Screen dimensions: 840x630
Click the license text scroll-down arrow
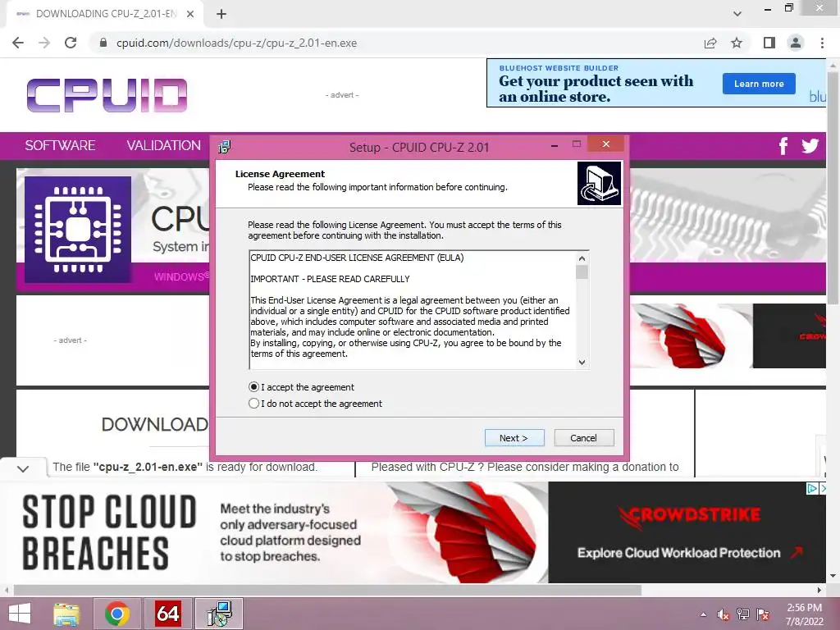pyautogui.click(x=582, y=362)
